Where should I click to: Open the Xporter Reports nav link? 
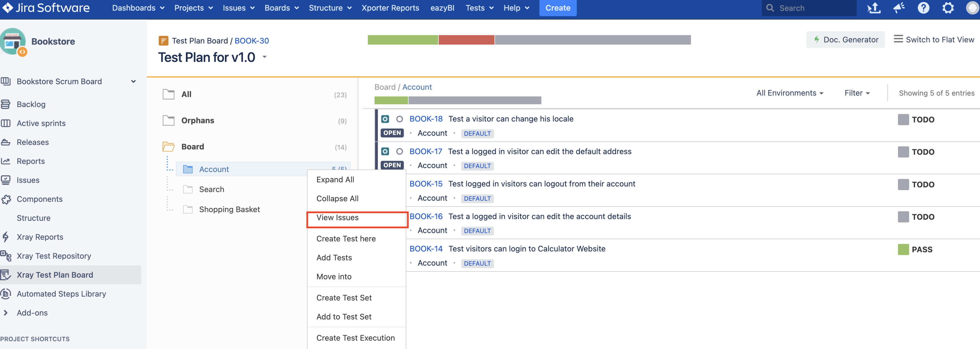[x=390, y=8]
